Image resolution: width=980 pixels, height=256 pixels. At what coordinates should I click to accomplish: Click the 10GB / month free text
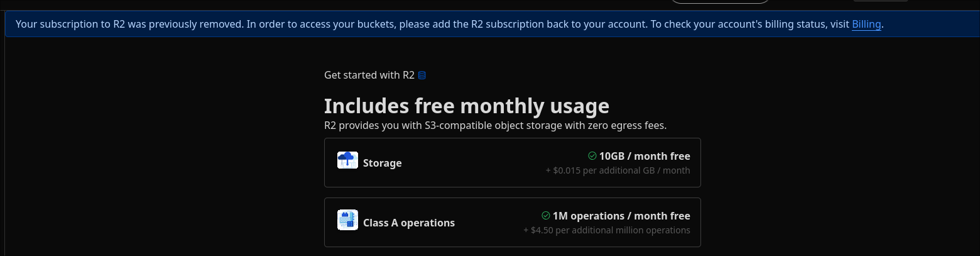click(x=645, y=156)
